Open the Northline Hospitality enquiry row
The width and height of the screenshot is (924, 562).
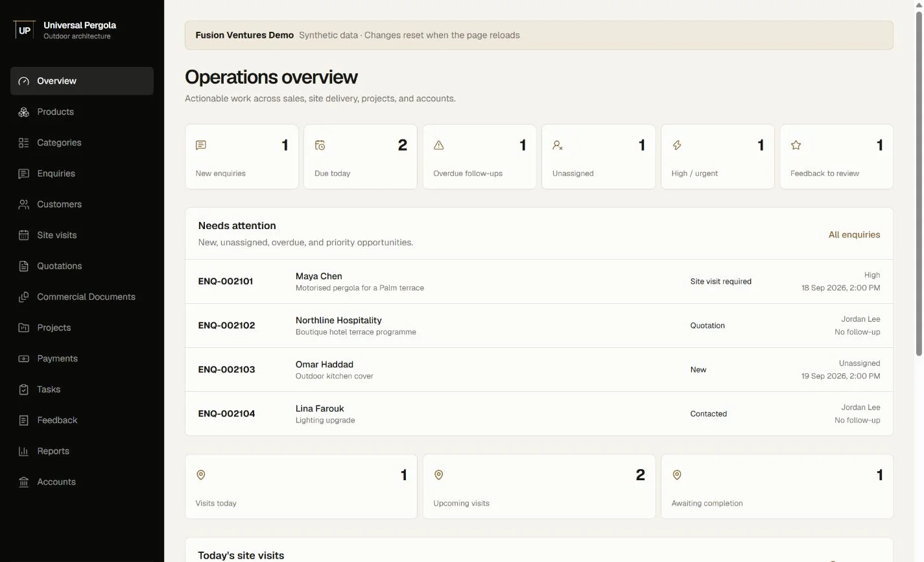pos(539,326)
